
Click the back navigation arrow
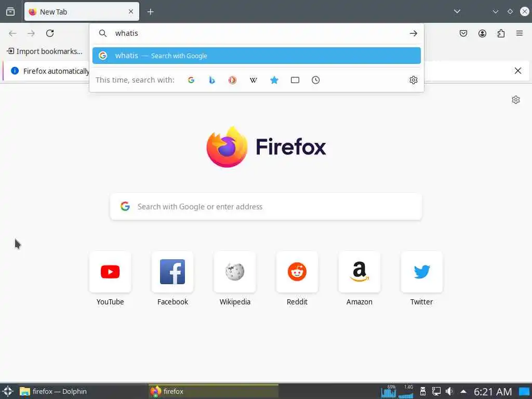[x=12, y=33]
